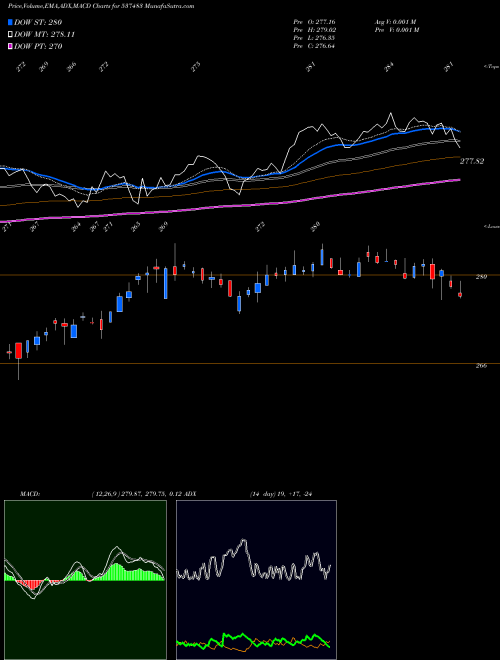
Task: Click the Pre H: 279.02 value
Action: 315,30
